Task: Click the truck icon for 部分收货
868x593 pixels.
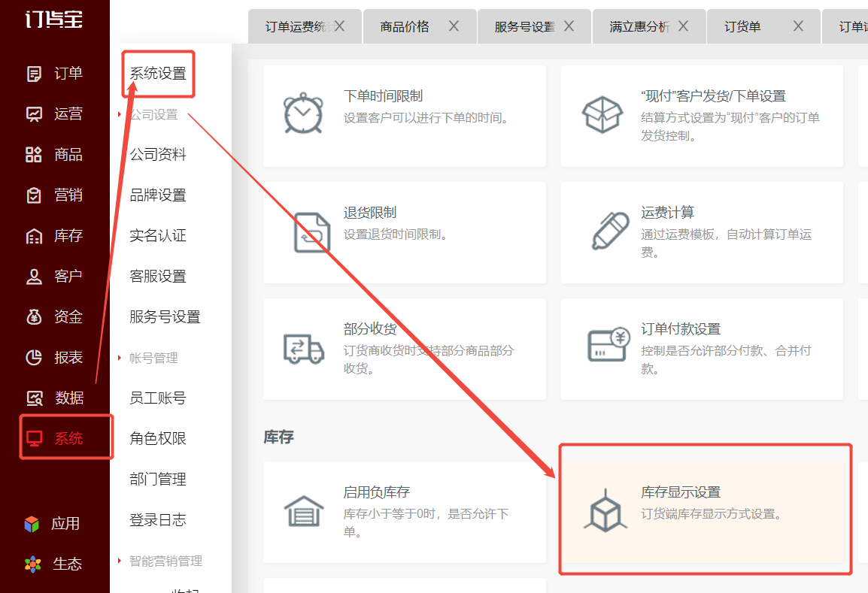Action: coord(303,349)
